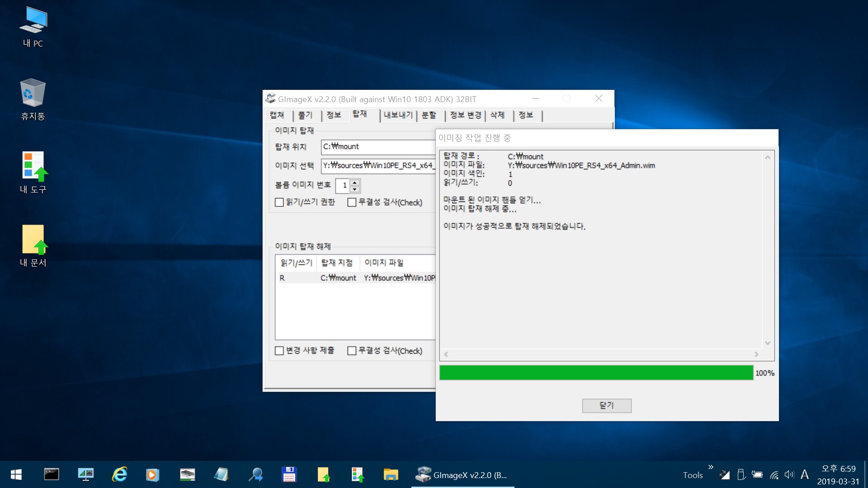Click the 탑재 위치 path field
This screenshot has width=868, height=488.
(378, 146)
